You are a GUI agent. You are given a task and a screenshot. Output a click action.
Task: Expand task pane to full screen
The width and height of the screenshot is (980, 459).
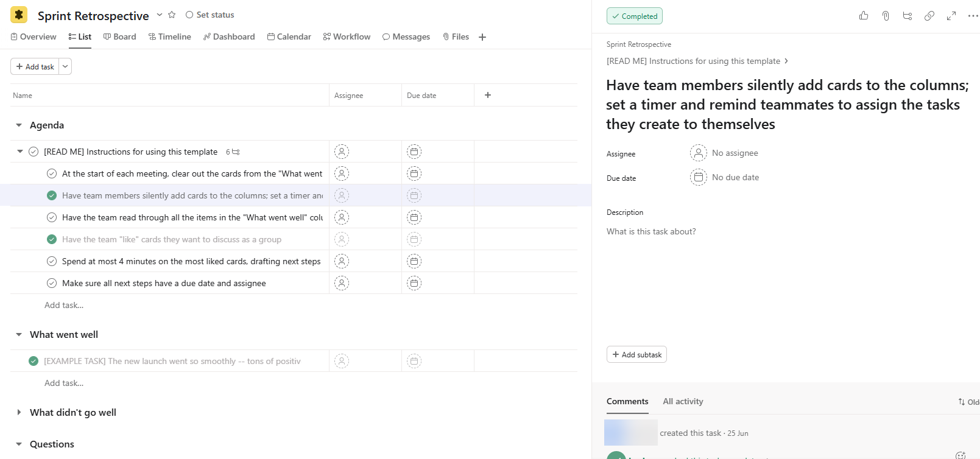click(x=951, y=16)
